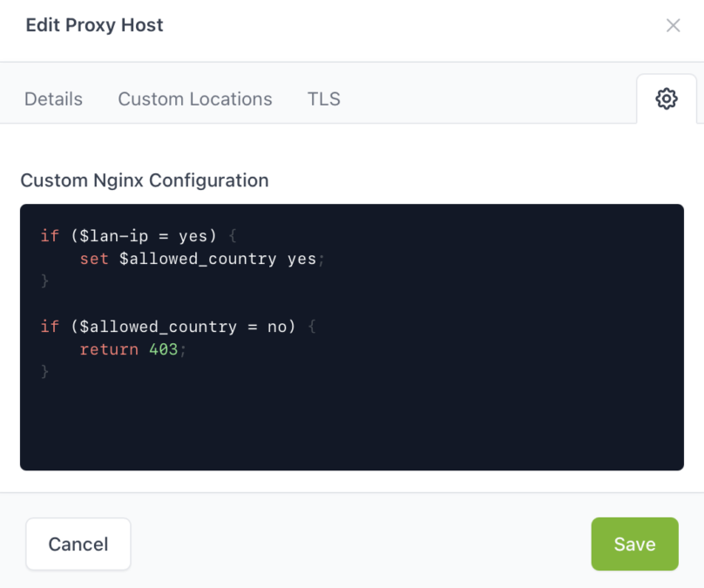Place cursor on the 'set' keyword

[94, 259]
